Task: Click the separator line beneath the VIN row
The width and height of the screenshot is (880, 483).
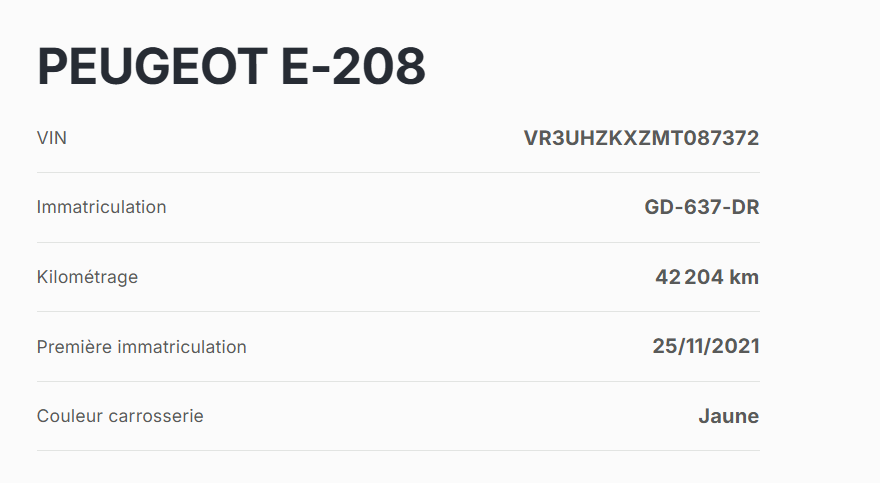Action: click(398, 172)
